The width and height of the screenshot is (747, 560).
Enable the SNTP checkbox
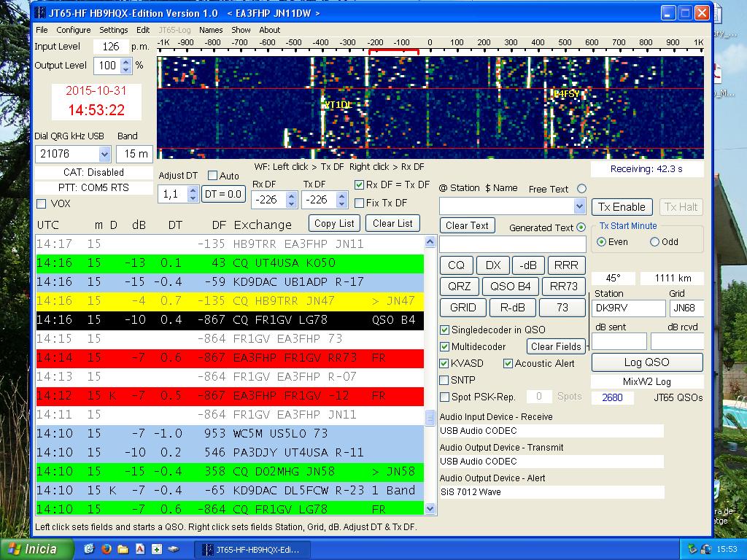click(444, 379)
